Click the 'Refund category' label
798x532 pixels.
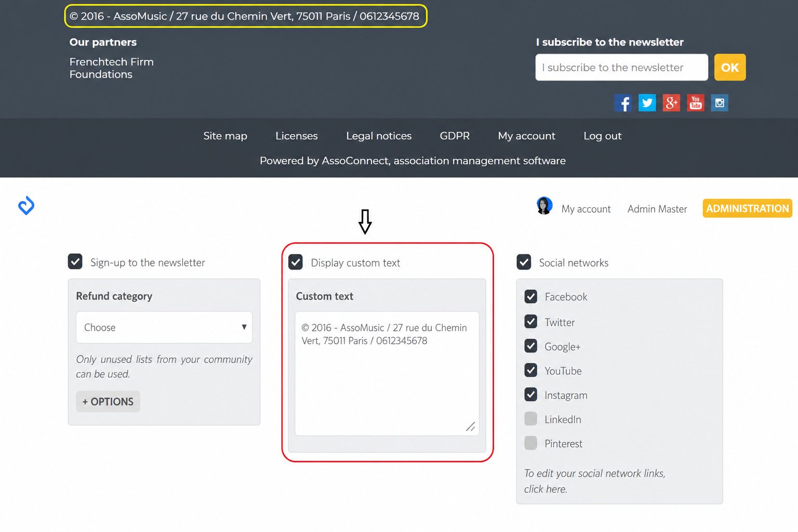coord(114,296)
